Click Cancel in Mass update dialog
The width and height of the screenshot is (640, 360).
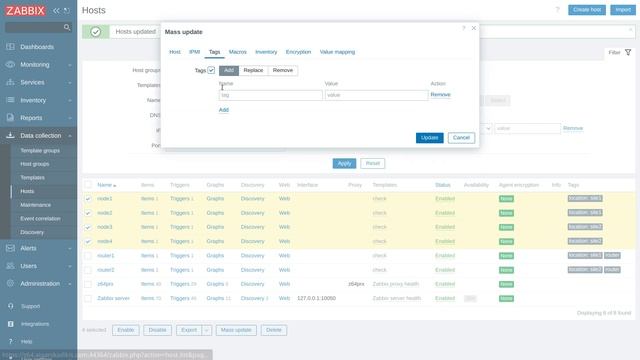click(461, 138)
